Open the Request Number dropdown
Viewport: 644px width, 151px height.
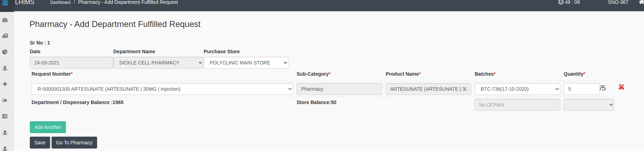tap(162, 89)
